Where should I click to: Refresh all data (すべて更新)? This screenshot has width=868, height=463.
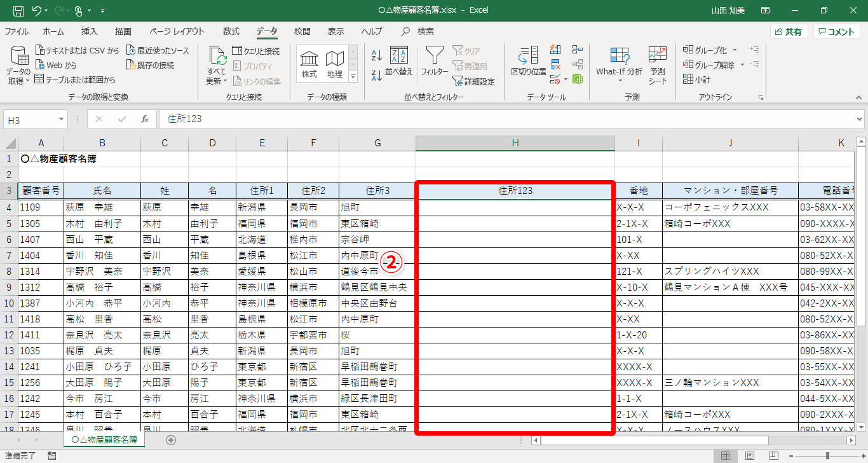pyautogui.click(x=216, y=66)
